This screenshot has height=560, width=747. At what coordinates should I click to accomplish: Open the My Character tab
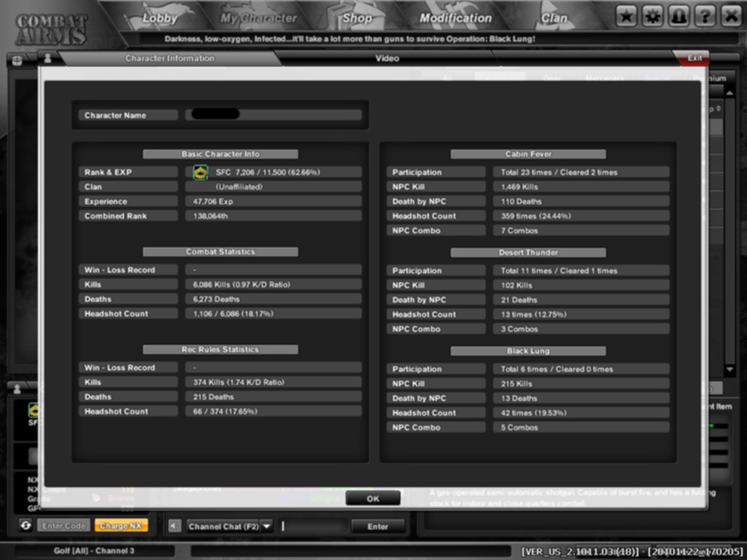[x=258, y=18]
